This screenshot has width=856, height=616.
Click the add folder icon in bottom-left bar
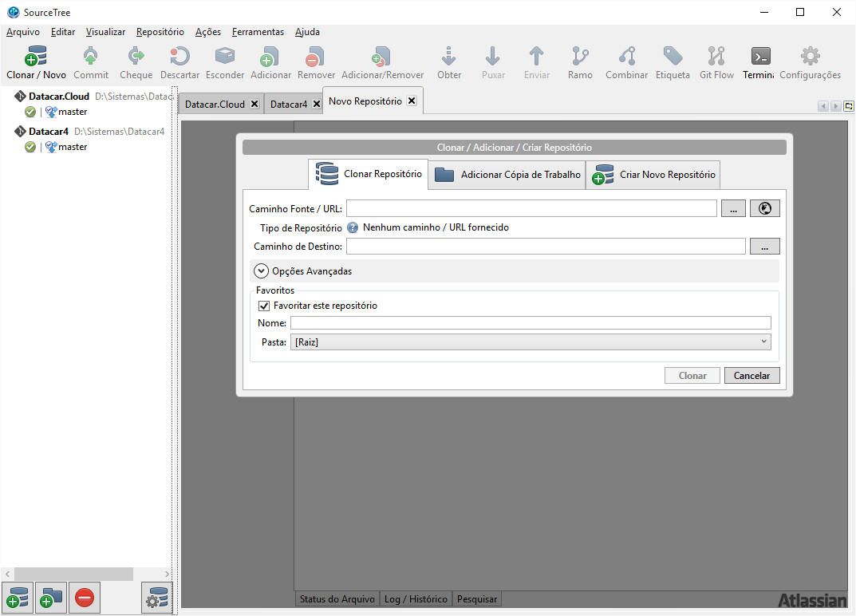point(51,598)
